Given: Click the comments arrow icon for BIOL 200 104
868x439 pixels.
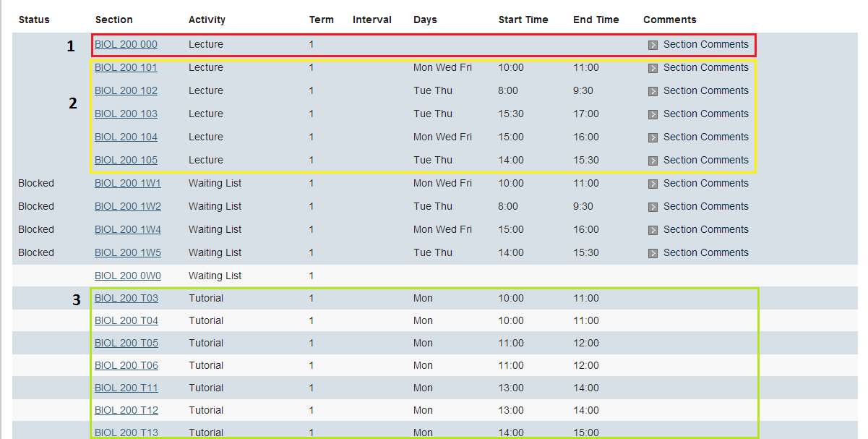Looking at the screenshot, I should (x=653, y=137).
